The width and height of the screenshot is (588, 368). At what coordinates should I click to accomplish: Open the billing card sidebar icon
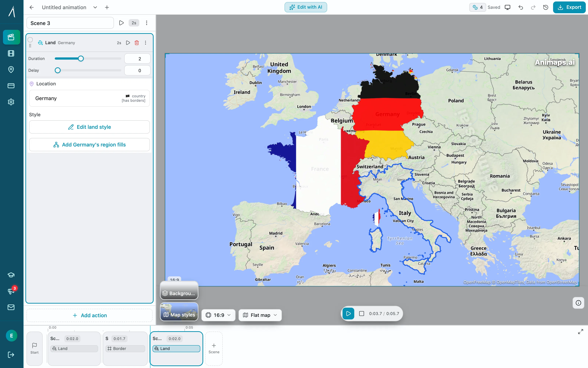pos(11,86)
